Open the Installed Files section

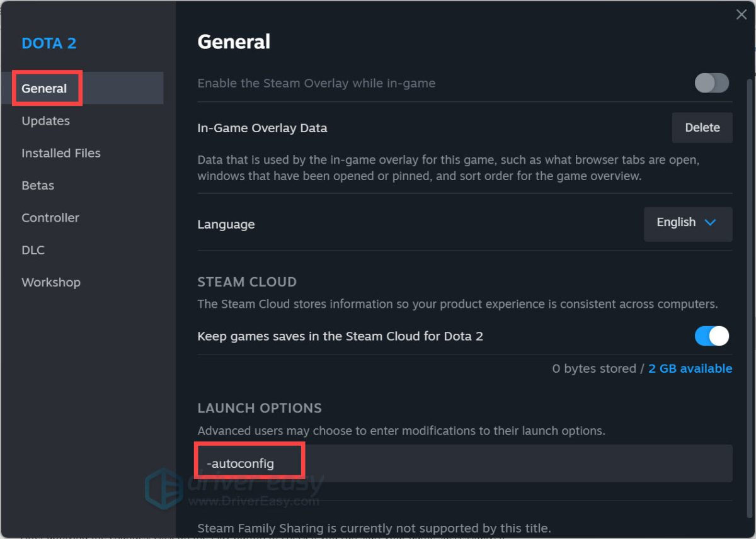tap(61, 152)
